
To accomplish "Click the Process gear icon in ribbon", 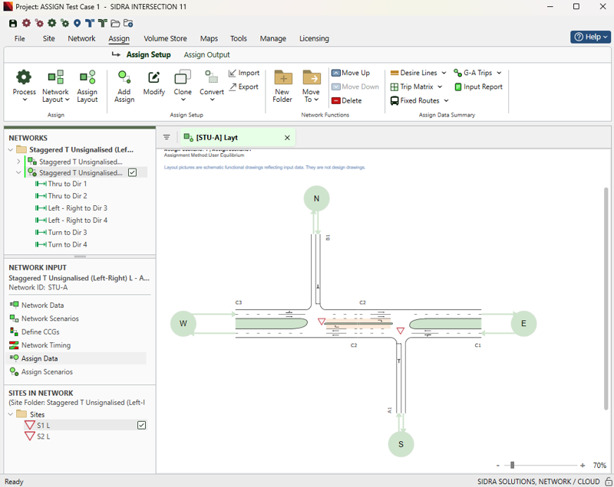I will pyautogui.click(x=24, y=77).
